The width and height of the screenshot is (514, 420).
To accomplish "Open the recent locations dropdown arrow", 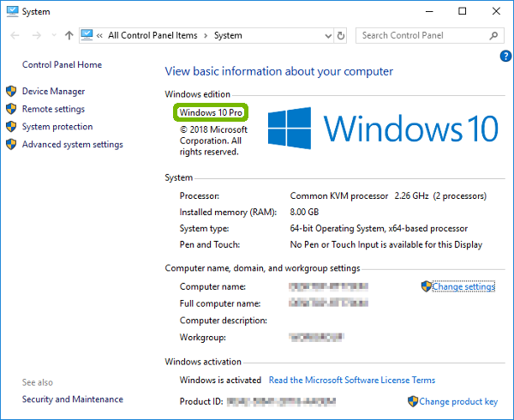I will (x=54, y=35).
